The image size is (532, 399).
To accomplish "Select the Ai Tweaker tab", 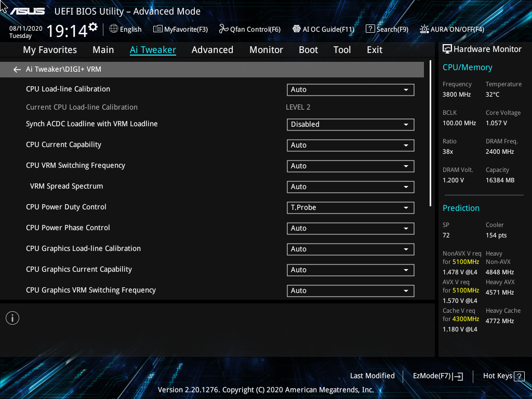I will (153, 50).
